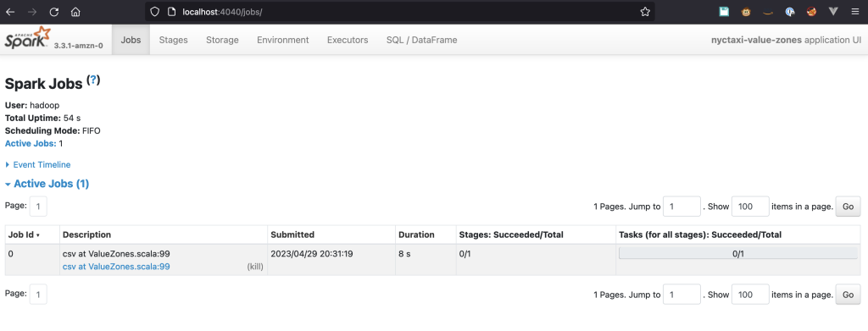Click the Spark version 3.3.1-amzn-0 text
Screen dimensions: 868x331
pos(78,46)
